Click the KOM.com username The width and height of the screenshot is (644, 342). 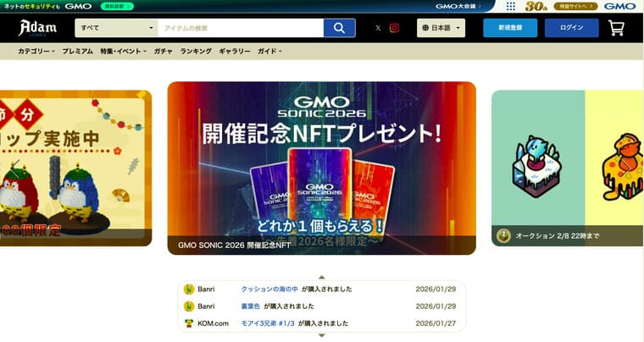click(213, 323)
